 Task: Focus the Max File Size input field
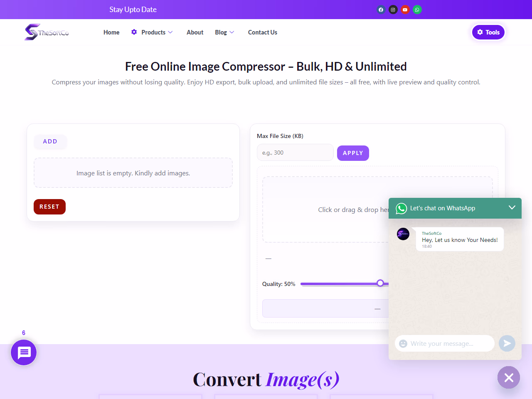tap(295, 153)
